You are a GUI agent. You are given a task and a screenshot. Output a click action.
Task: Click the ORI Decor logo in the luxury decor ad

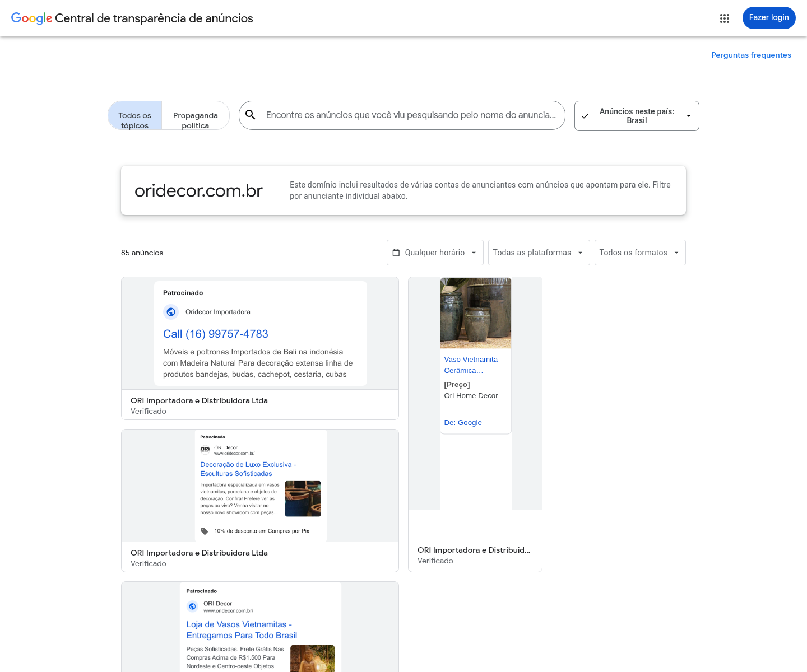tap(205, 449)
